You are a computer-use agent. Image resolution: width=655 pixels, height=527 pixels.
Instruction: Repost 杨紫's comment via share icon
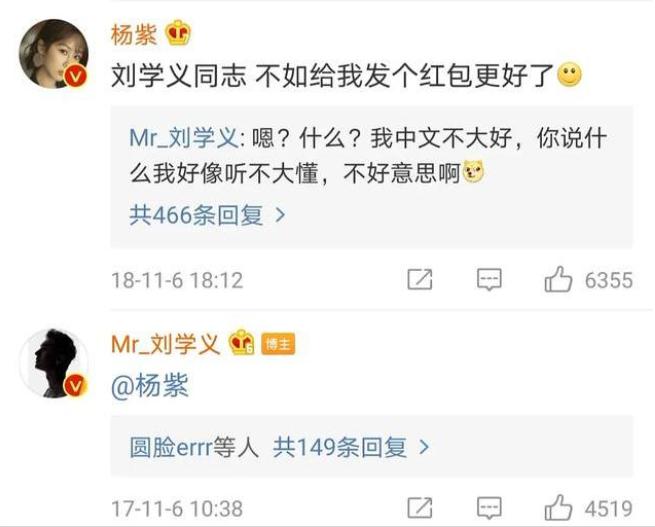point(420,279)
